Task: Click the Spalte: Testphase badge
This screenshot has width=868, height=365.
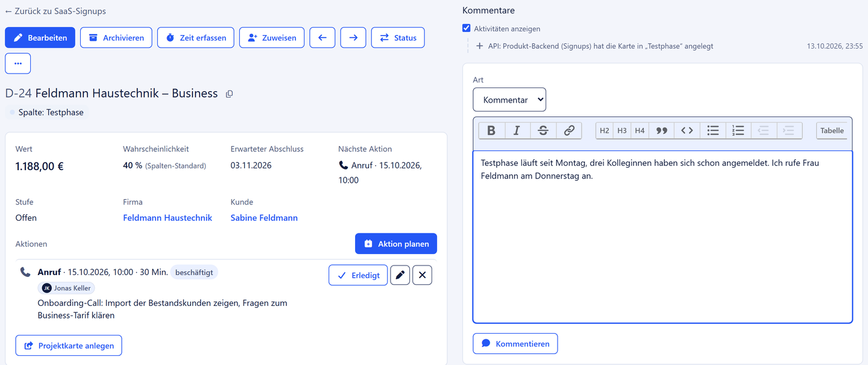Action: (47, 112)
